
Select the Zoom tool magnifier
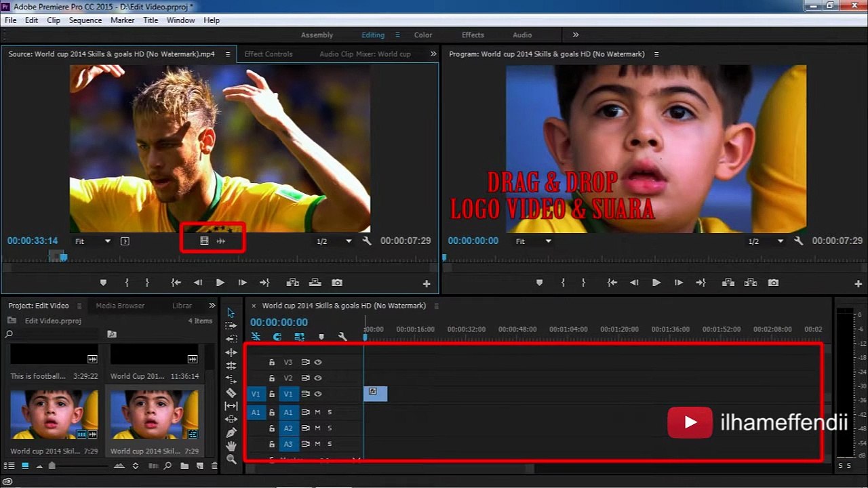click(x=231, y=459)
